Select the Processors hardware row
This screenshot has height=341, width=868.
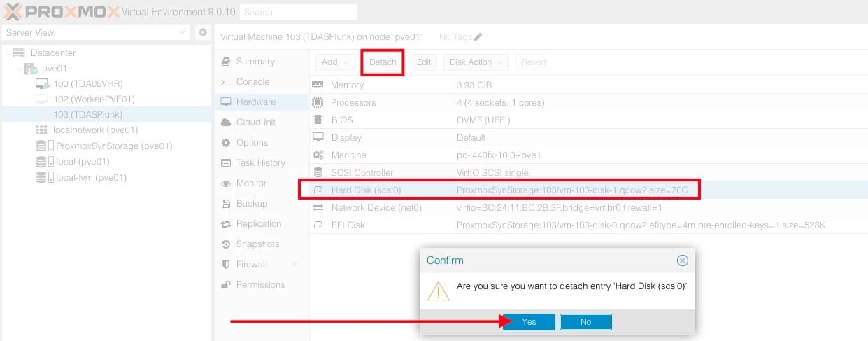coord(588,102)
